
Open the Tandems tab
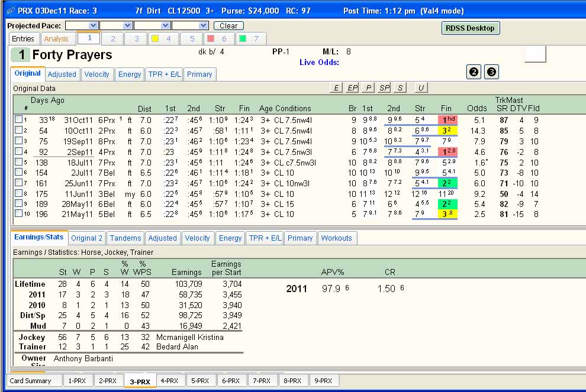click(125, 238)
